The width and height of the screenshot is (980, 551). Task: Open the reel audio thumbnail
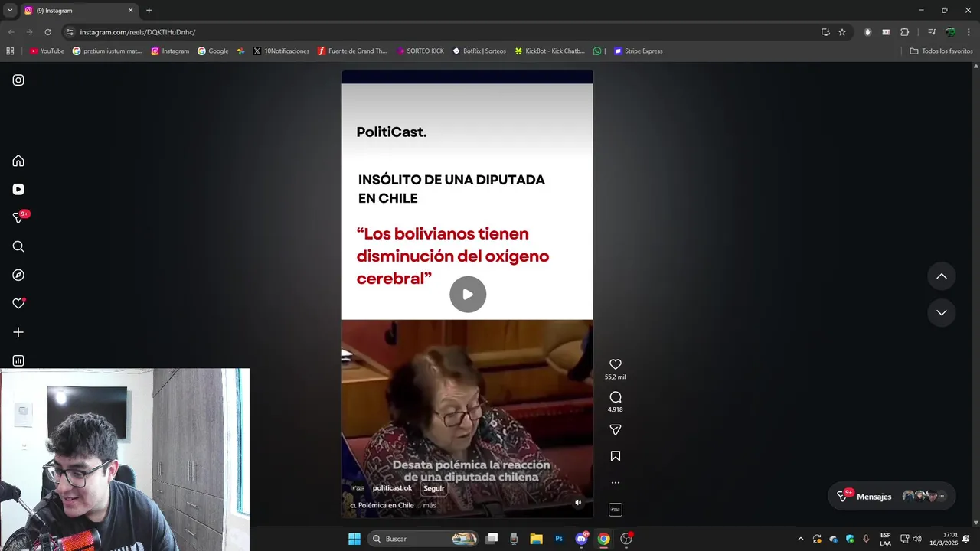pos(615,510)
